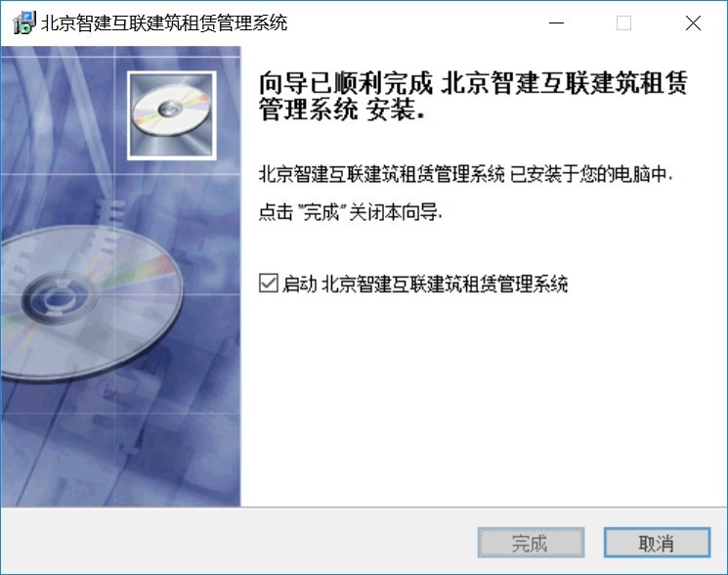Click the large disc graphic on banner
This screenshot has width=728, height=575.
(91, 303)
